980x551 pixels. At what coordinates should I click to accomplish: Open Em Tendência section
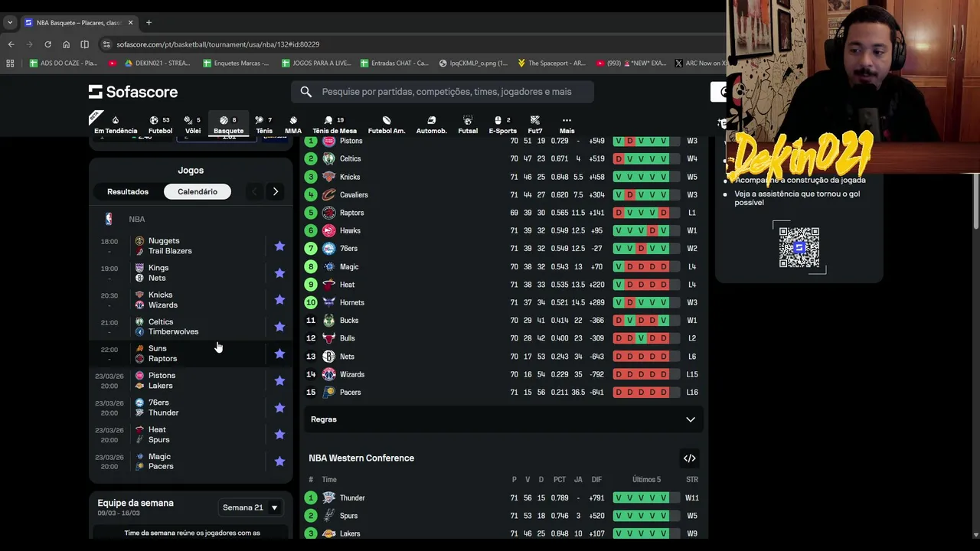[x=116, y=125]
